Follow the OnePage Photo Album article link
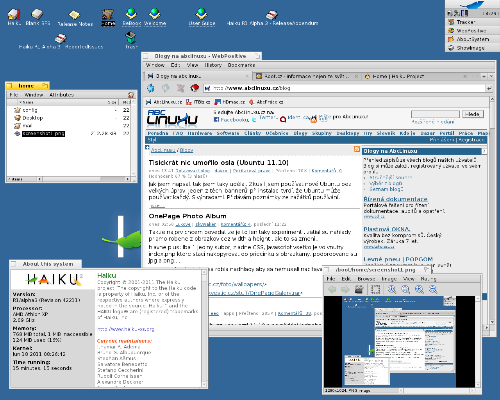 tap(187, 216)
